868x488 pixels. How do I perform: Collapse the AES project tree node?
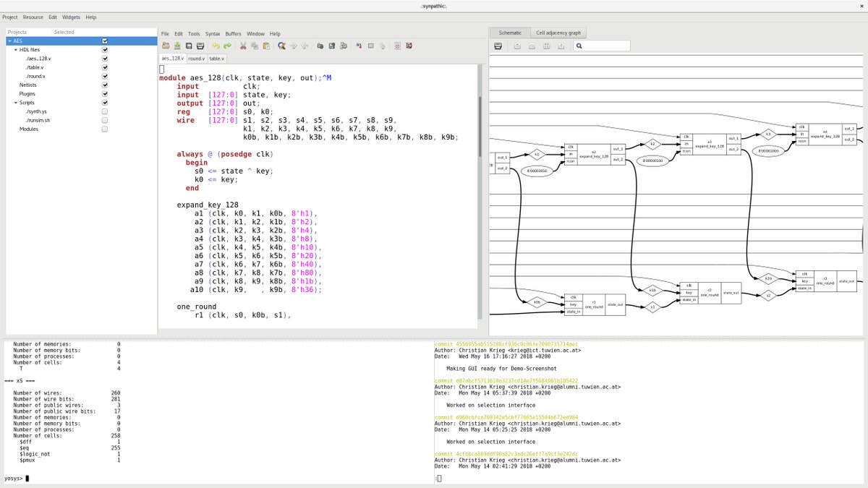[9, 41]
